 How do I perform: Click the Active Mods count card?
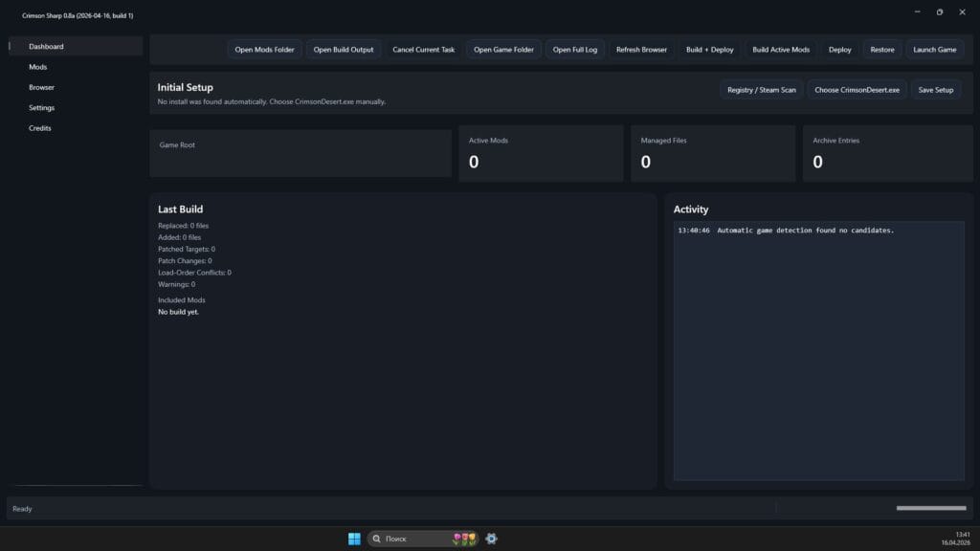click(x=542, y=153)
